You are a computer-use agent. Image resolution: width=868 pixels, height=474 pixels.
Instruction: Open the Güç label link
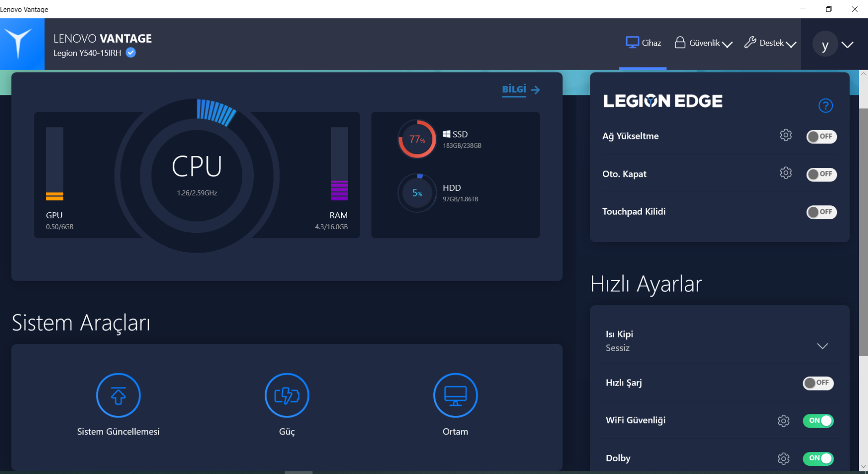point(287,432)
